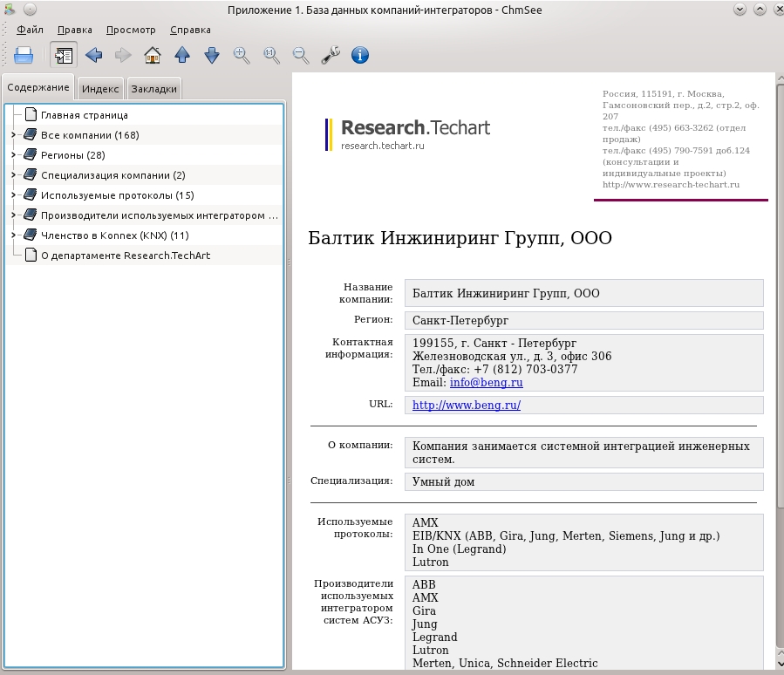Click the info@beng.ru email link

[x=486, y=383]
